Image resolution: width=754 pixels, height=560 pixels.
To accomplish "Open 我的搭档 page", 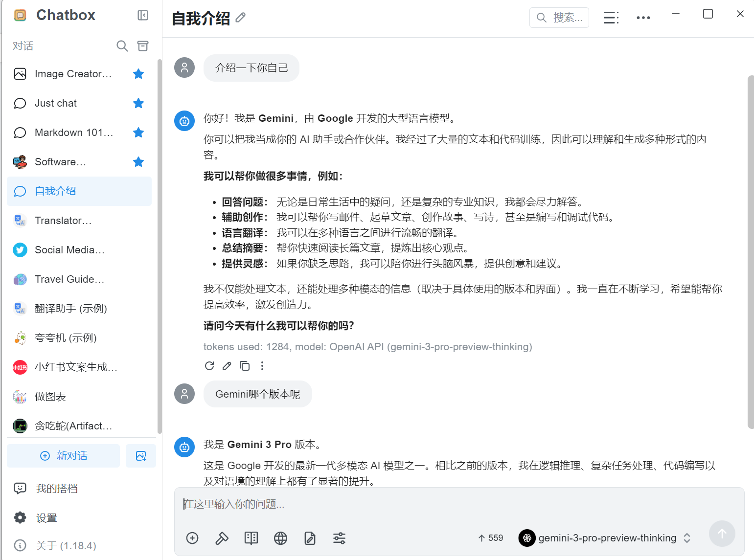I will [x=81, y=489].
